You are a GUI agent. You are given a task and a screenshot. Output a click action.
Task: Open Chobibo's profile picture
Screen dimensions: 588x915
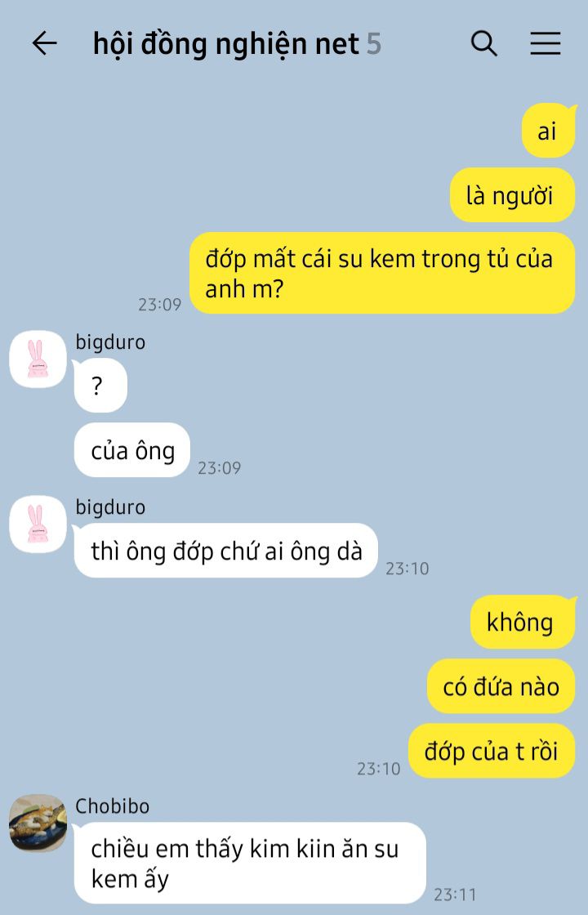[x=38, y=823]
